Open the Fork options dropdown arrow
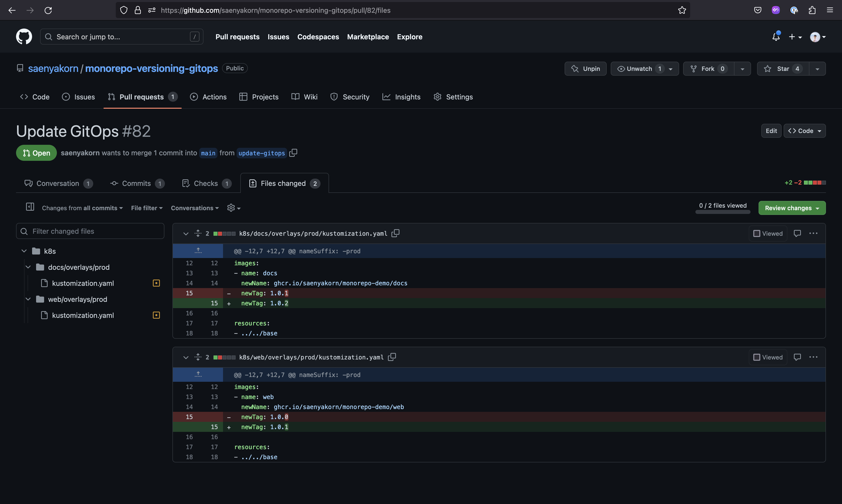The image size is (842, 504). pos(743,69)
